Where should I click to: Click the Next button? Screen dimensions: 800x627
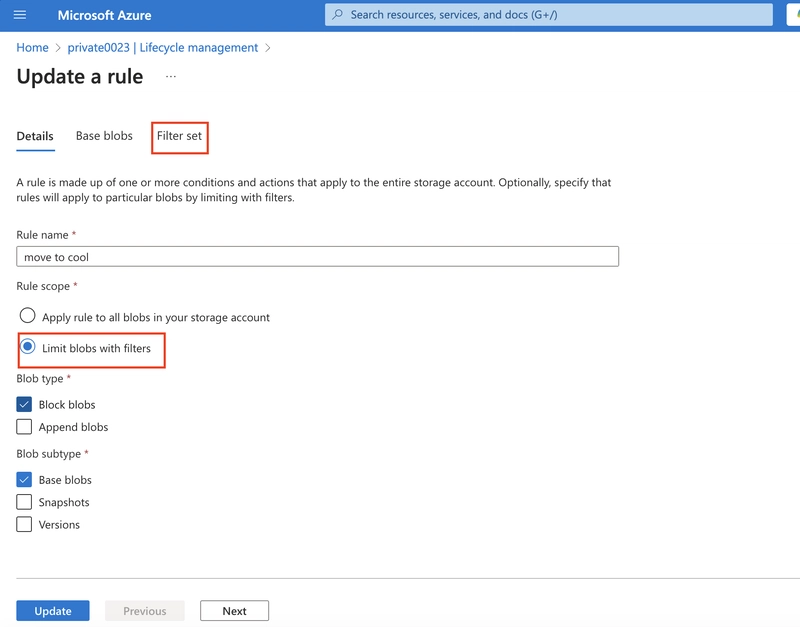[x=234, y=611]
